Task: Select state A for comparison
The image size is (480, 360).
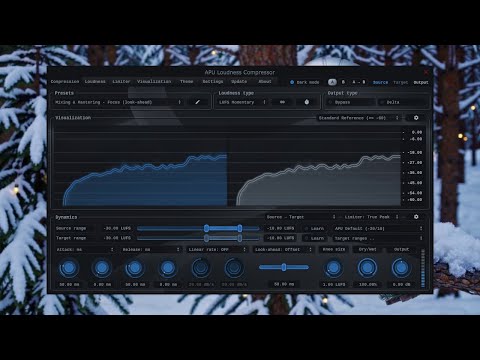Action: [332, 82]
